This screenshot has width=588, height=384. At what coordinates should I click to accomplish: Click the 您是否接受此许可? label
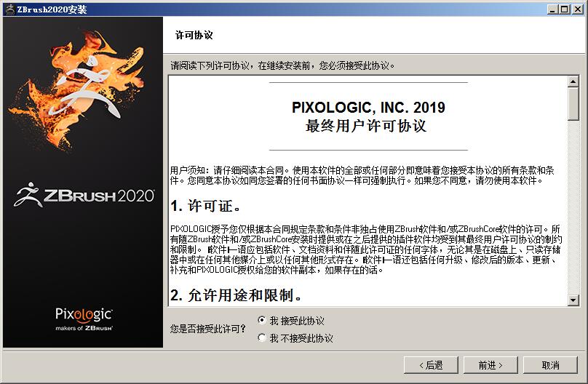point(207,329)
